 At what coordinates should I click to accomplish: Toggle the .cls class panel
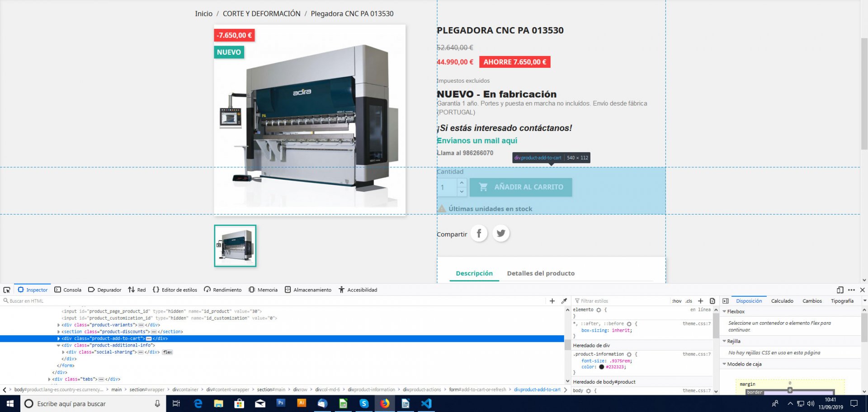point(689,301)
